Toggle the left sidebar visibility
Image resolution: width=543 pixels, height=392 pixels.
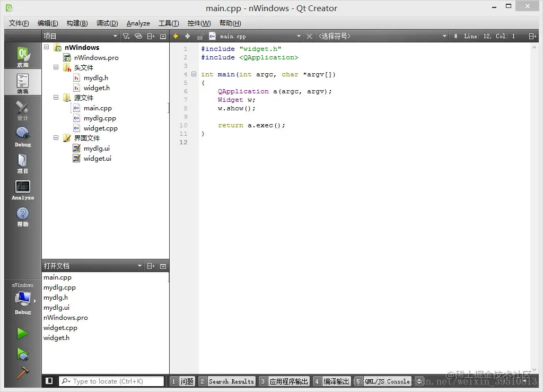coord(49,381)
